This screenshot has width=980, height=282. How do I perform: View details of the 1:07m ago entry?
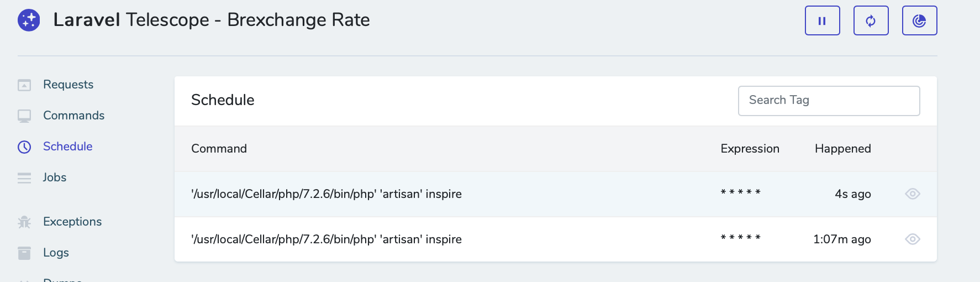(912, 239)
